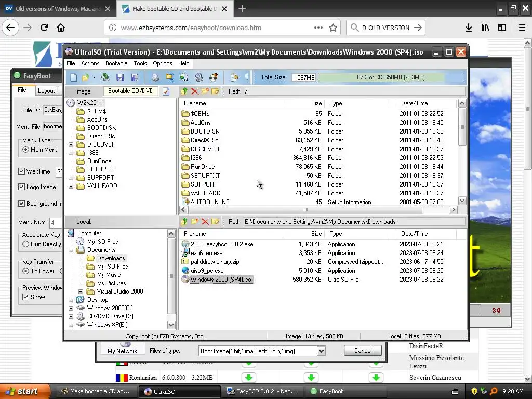Click the bookmark star in address bar
The image size is (532, 399).
[x=333, y=28]
